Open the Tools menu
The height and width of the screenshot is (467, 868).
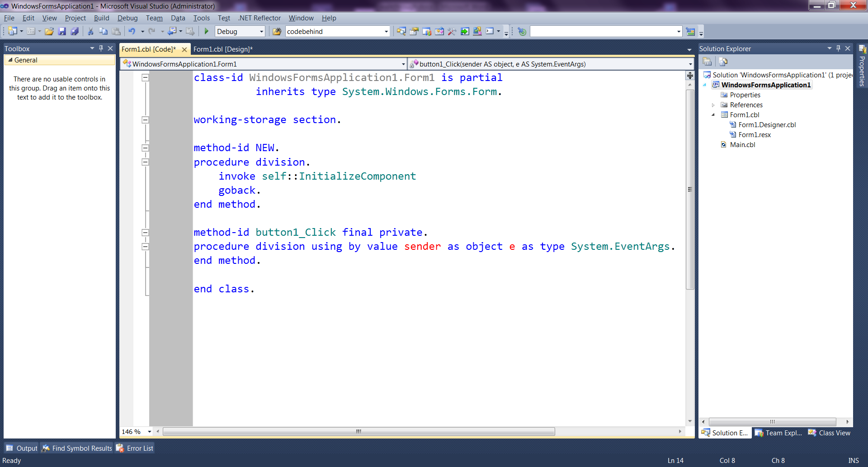(201, 18)
